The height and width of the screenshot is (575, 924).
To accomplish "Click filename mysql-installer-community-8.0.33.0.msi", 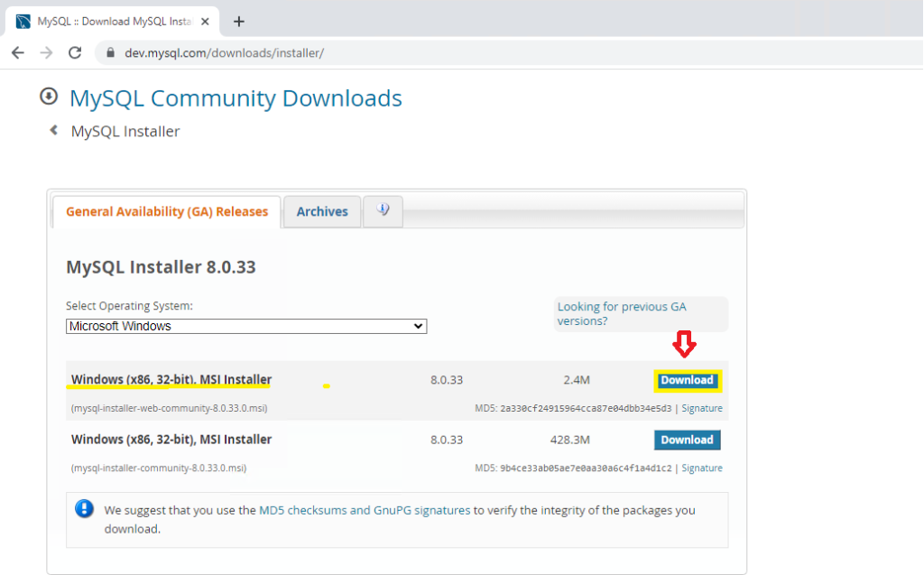I will (159, 468).
